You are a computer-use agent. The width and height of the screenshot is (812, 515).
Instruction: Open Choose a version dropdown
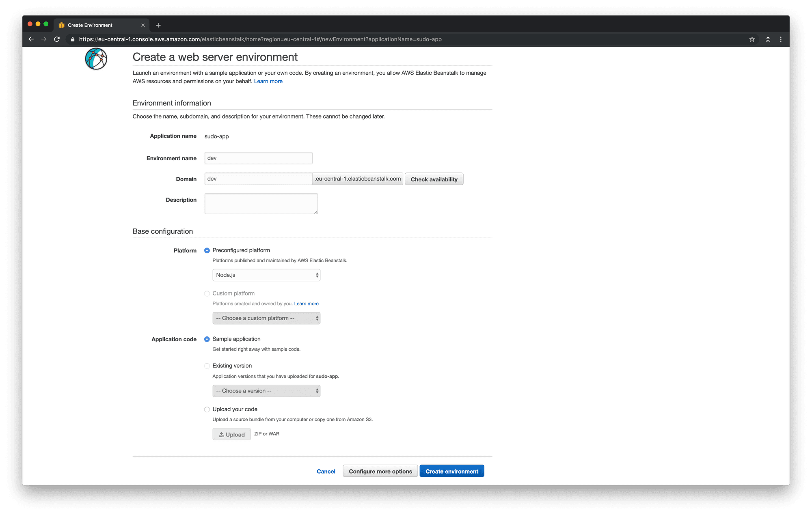tap(266, 391)
